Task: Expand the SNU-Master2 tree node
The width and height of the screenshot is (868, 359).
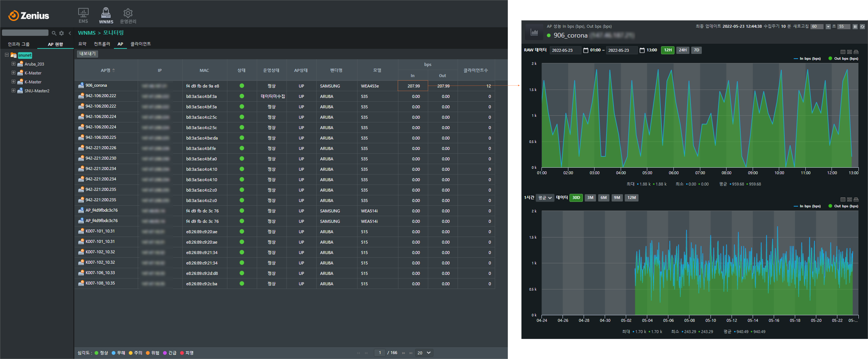Action: 13,91
